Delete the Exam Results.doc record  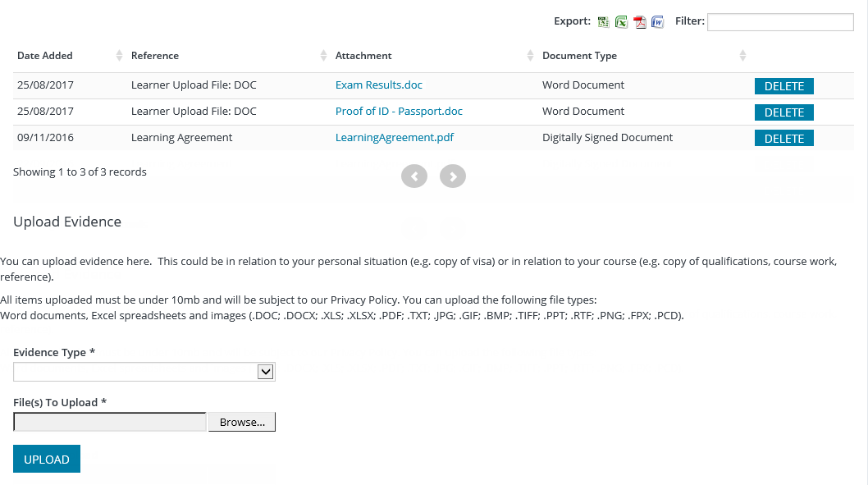pos(783,86)
